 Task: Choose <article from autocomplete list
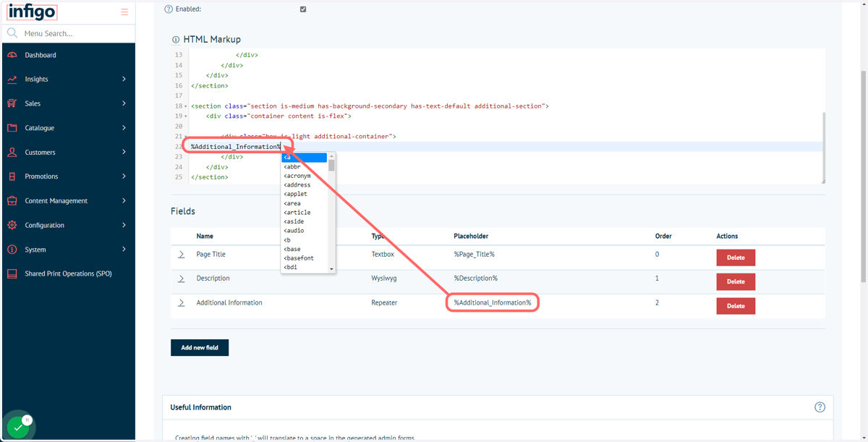305,213
